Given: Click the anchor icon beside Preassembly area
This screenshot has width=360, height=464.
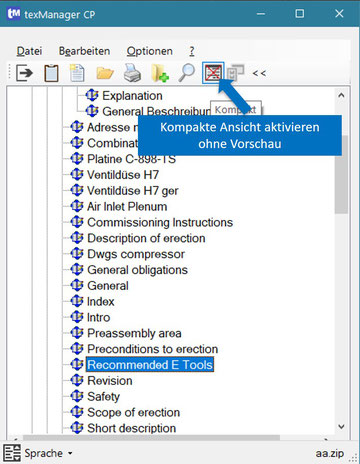Looking at the screenshot, I should pos(77,332).
